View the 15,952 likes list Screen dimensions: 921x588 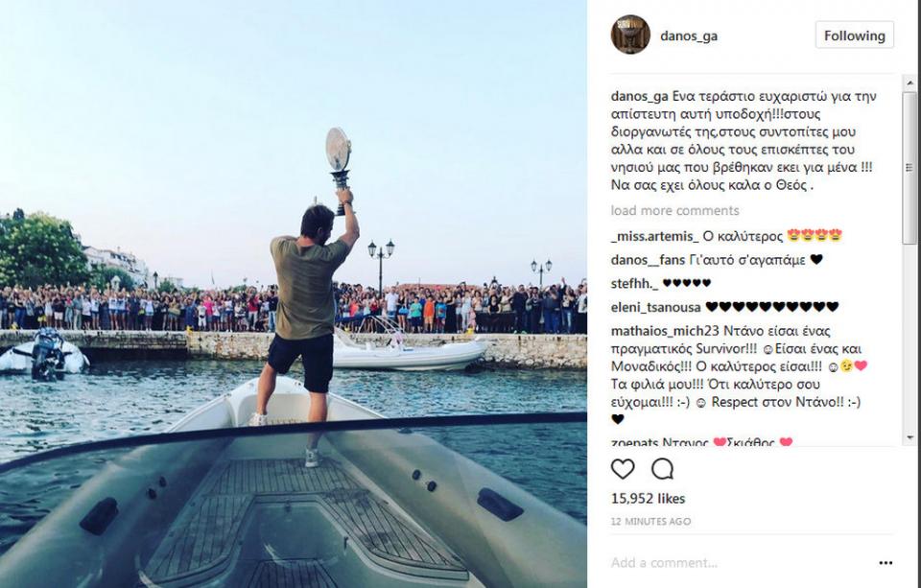click(x=648, y=499)
